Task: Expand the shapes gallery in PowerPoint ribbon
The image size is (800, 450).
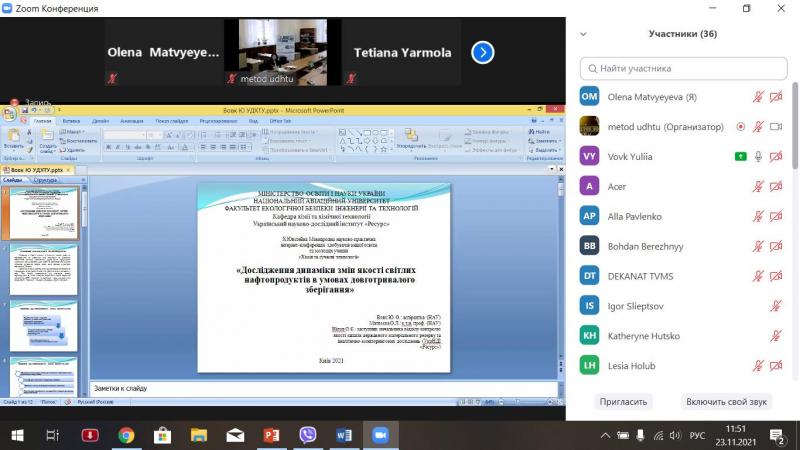Action: click(392, 149)
